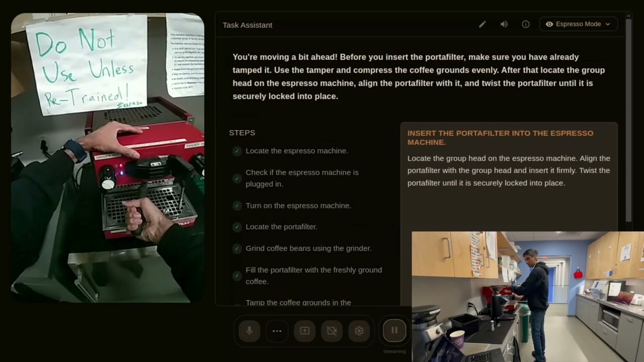Click the Streaming status label
This screenshot has height=362, width=644.
pyautogui.click(x=394, y=351)
